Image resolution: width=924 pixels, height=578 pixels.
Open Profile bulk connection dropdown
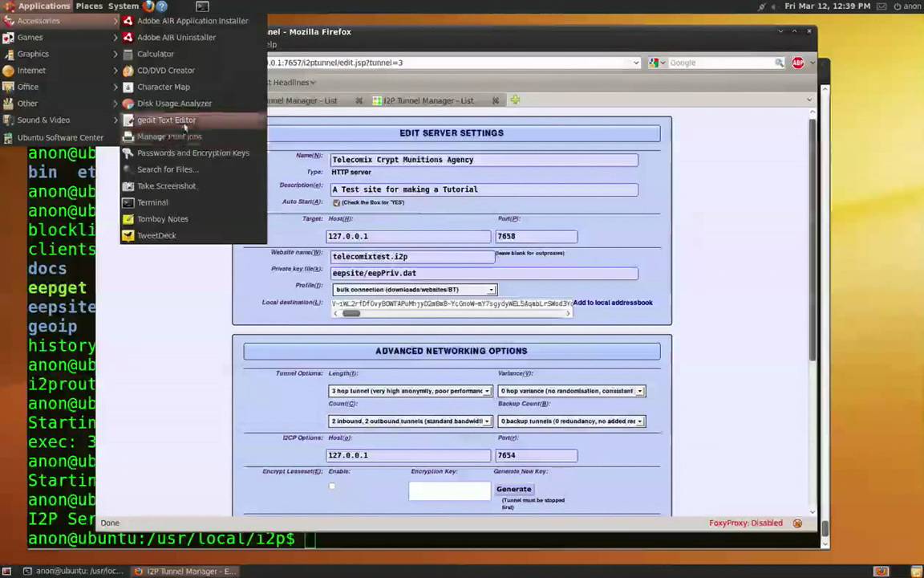pos(415,290)
